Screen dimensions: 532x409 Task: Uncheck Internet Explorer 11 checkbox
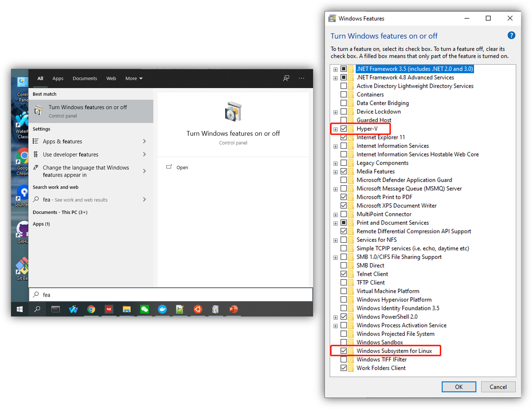(x=343, y=137)
